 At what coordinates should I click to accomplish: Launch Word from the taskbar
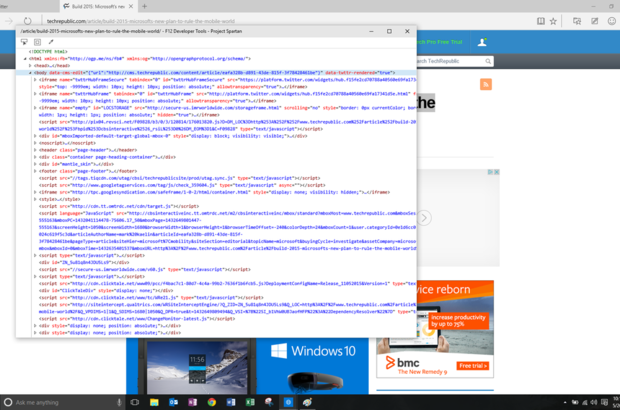click(231, 402)
